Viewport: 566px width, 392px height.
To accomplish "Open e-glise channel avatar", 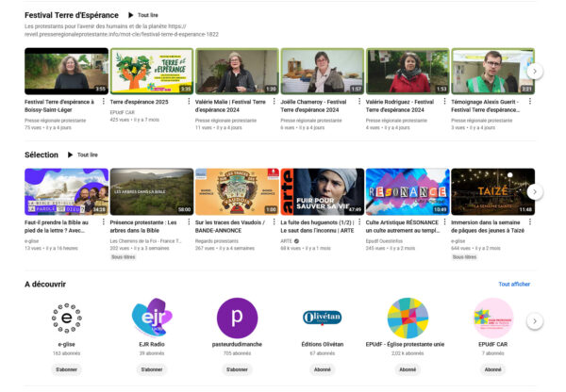I will (x=66, y=318).
